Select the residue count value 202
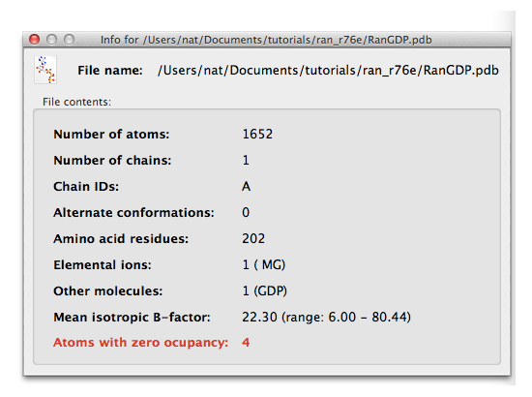 click(253, 239)
